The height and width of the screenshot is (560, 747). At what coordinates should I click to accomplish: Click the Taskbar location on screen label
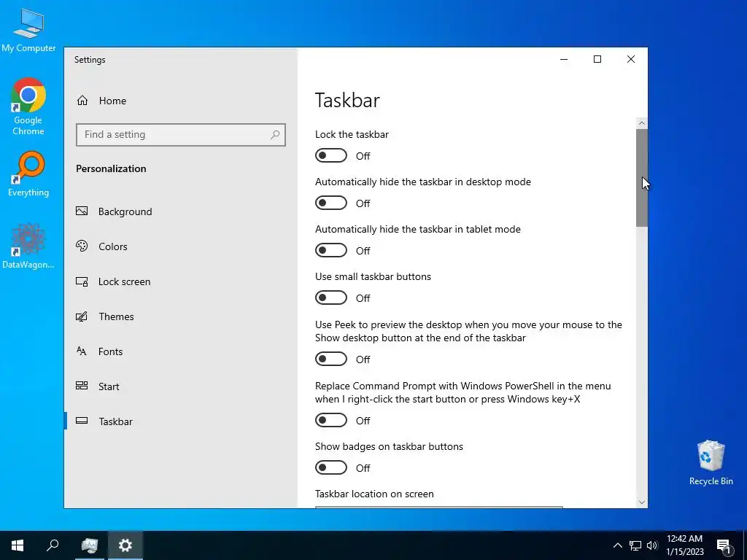coord(374,494)
